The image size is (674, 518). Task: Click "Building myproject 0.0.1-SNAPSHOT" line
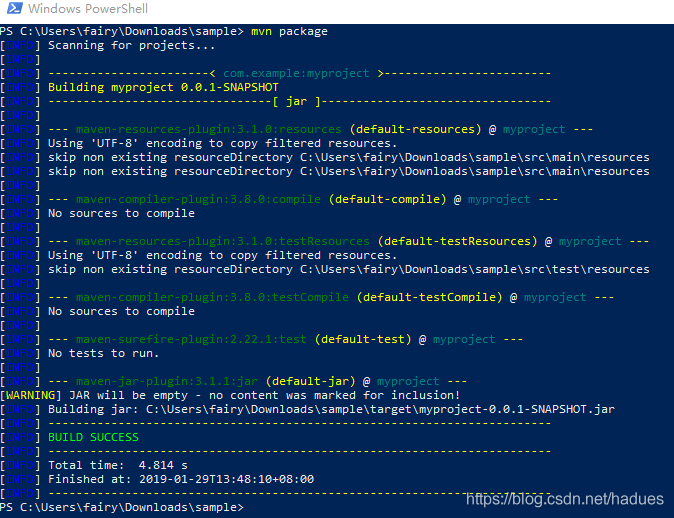(163, 87)
